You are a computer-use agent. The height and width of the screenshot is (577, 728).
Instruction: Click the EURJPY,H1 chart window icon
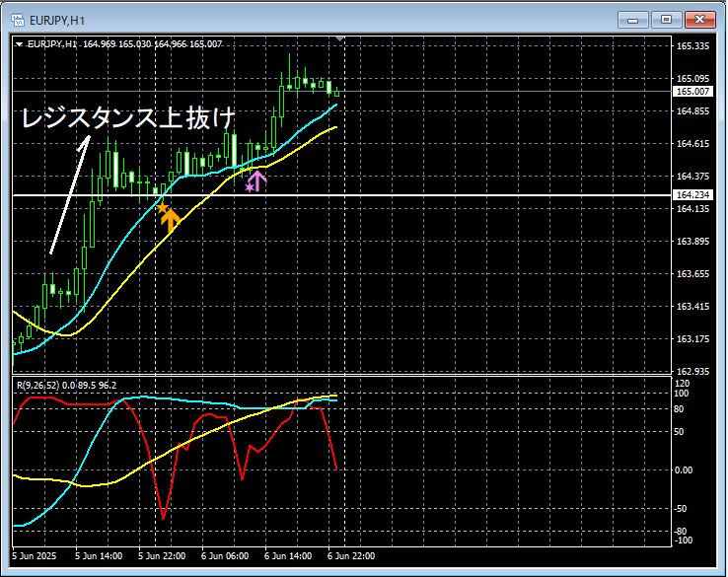coord(18,20)
